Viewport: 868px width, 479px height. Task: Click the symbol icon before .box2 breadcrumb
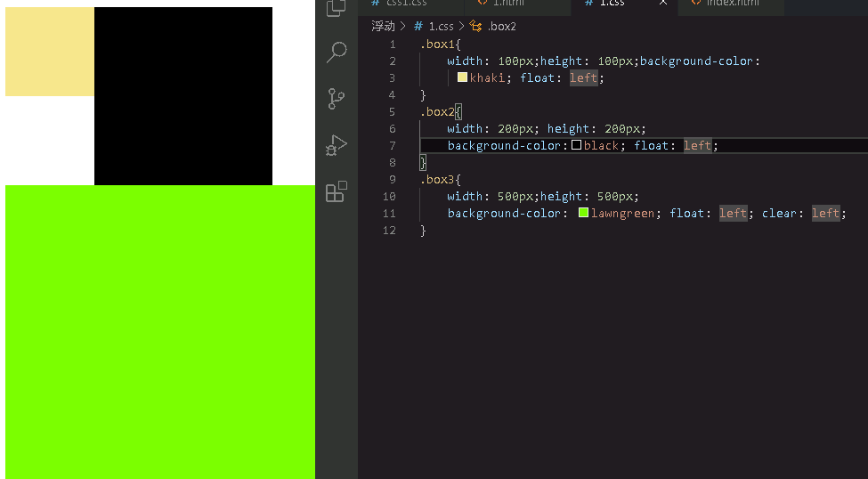pos(475,26)
